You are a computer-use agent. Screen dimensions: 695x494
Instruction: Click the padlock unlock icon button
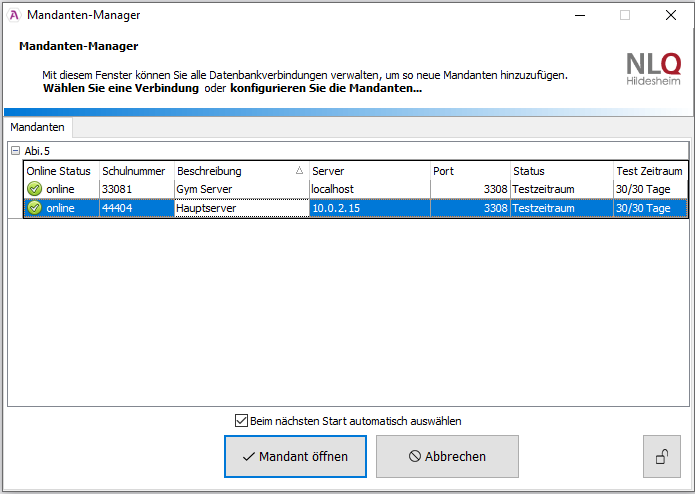[661, 457]
